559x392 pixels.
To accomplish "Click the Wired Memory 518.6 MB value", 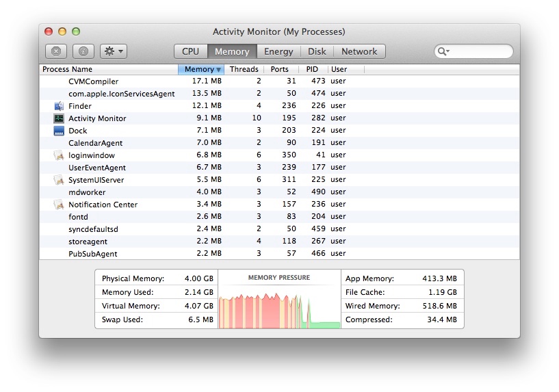I will point(439,306).
